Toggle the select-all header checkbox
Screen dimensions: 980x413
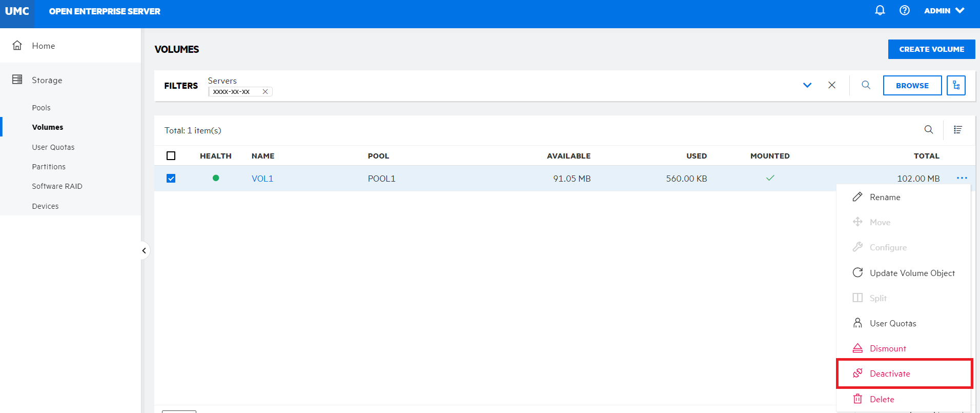(171, 156)
